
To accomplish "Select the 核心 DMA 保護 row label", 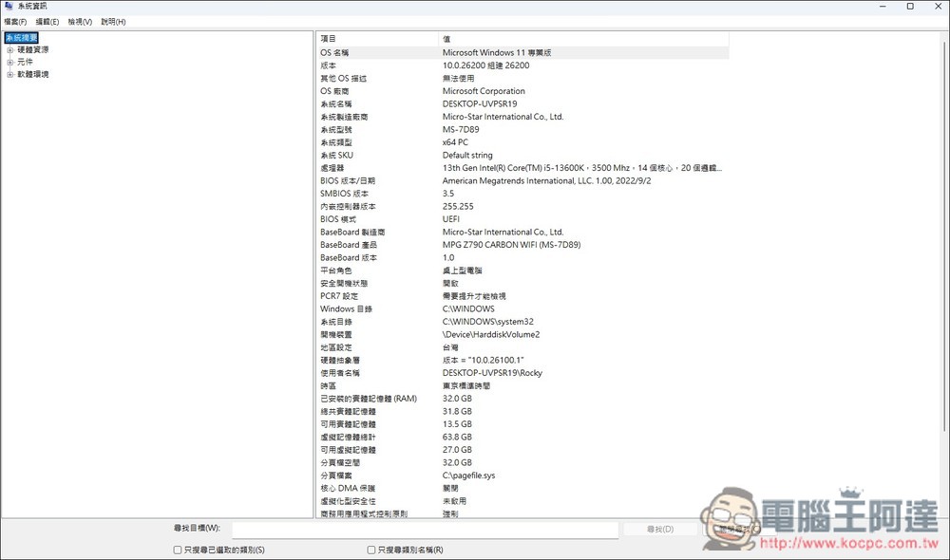I will (347, 488).
